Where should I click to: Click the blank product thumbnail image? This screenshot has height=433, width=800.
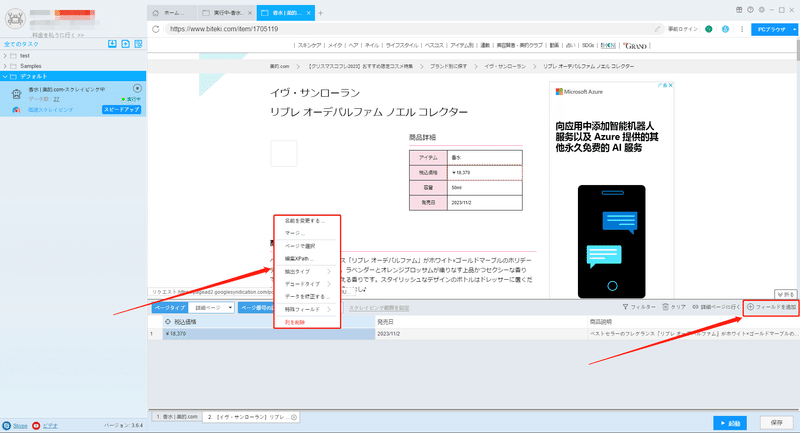click(284, 154)
